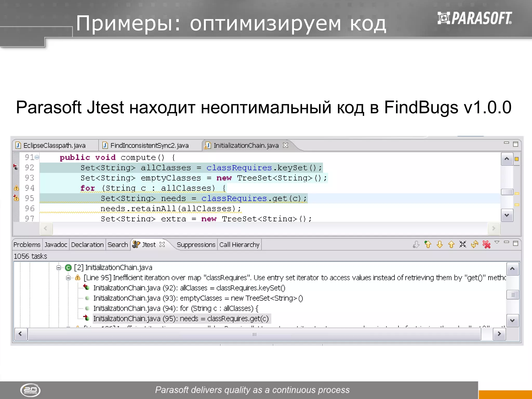Close the Jtest view tab
The height and width of the screenshot is (399, 532).
(x=162, y=244)
